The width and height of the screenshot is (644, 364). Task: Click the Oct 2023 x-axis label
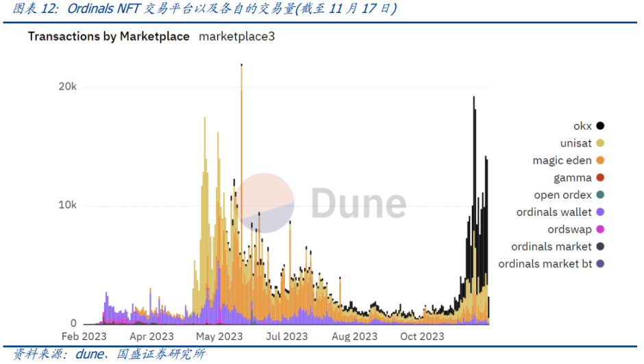422,337
